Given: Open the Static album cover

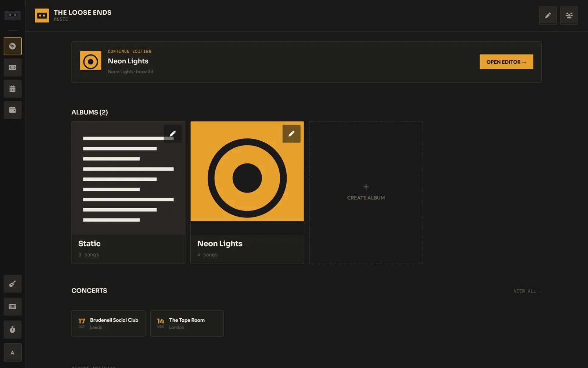Looking at the screenshot, I should coord(128,178).
